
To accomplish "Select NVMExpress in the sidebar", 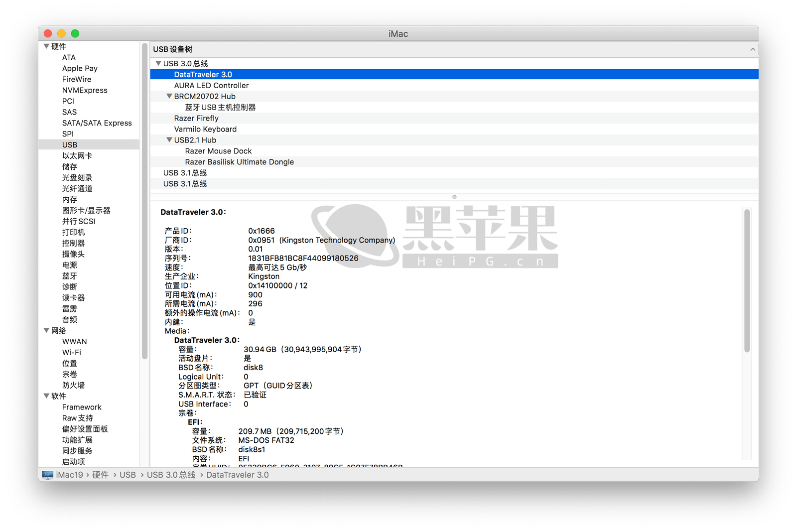I will [x=85, y=90].
